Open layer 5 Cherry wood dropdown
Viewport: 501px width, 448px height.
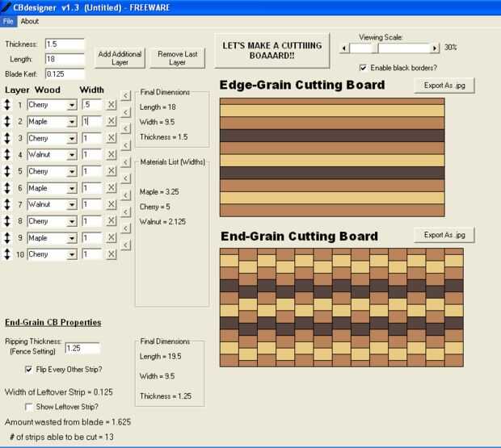pos(72,171)
